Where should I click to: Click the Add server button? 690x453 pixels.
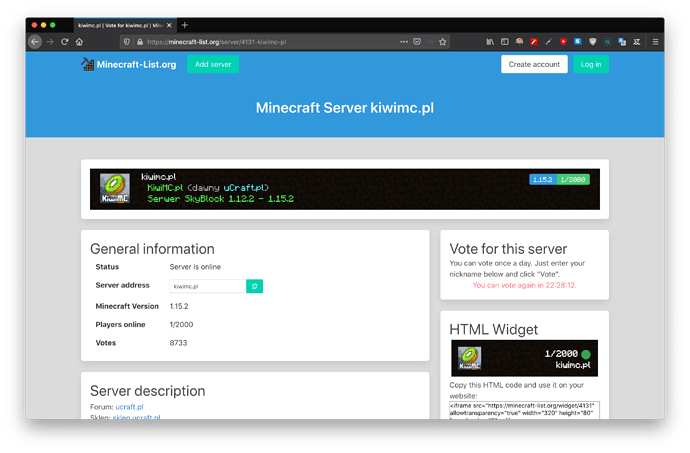point(213,64)
